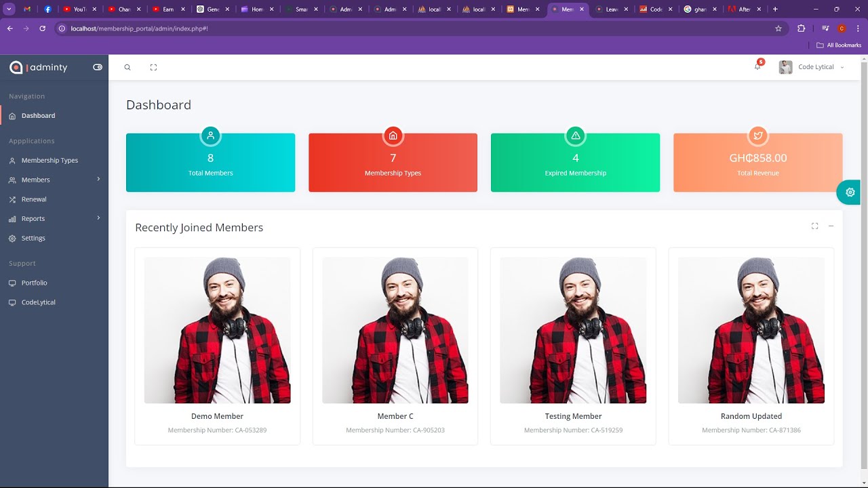The height and width of the screenshot is (488, 868).
Task: Click the Member C name
Action: pos(395,416)
